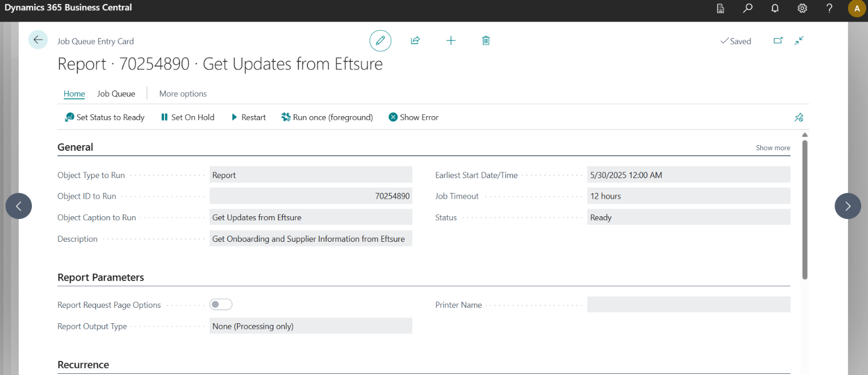Screen dimensions: 868x375
Task: Click Set Status to Ready
Action: [105, 117]
